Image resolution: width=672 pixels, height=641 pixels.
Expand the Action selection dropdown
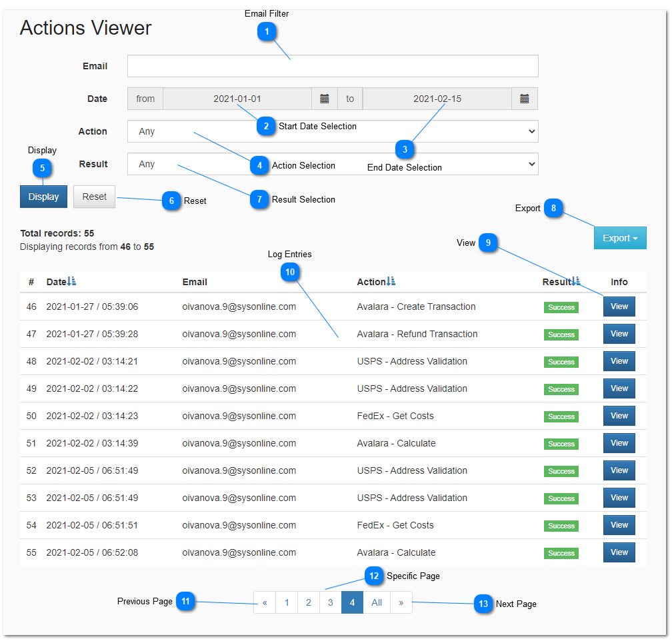click(333, 131)
